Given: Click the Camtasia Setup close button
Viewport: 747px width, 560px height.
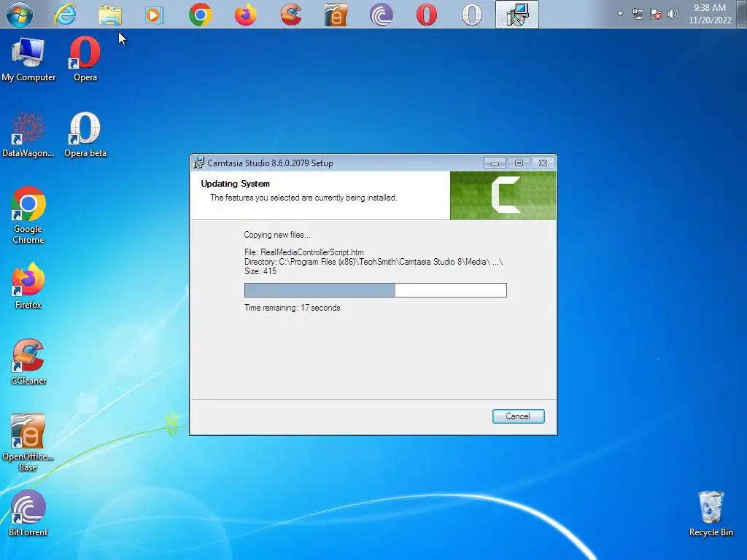Looking at the screenshot, I should [543, 163].
